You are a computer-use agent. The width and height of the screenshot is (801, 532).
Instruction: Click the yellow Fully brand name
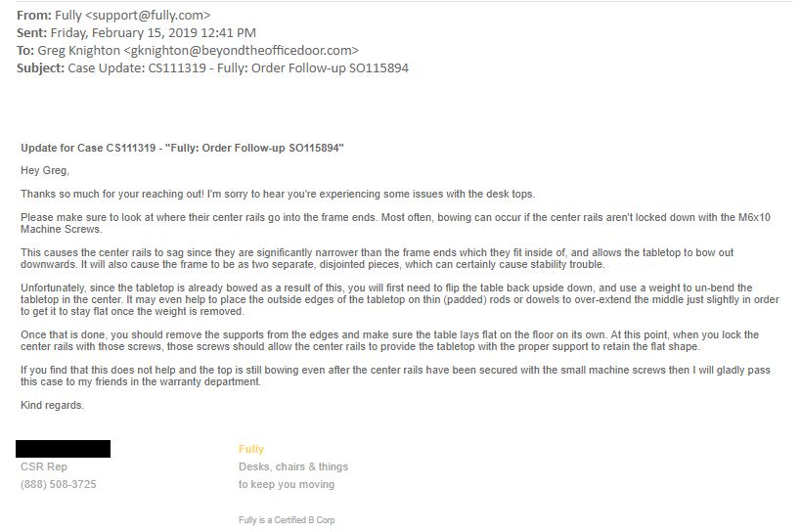click(251, 449)
